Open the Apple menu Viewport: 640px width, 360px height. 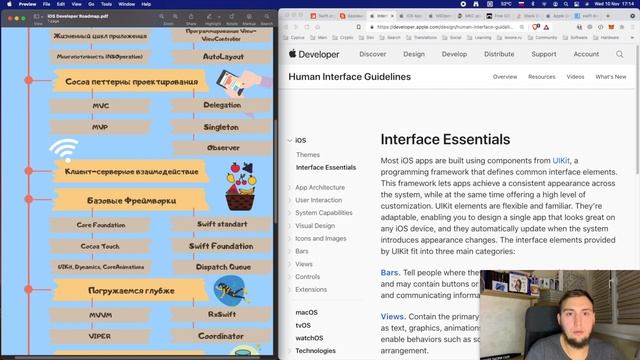(x=9, y=4)
